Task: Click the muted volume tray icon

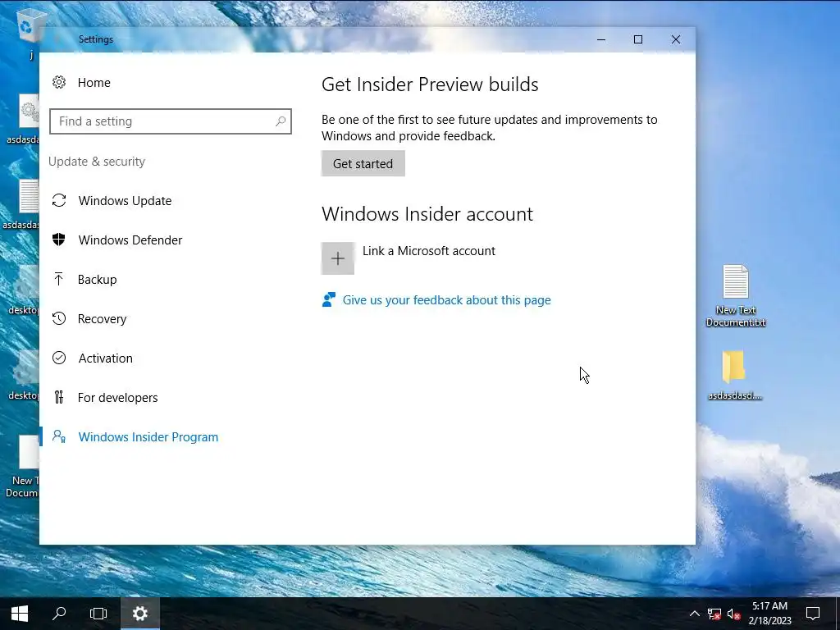Action: click(x=733, y=614)
